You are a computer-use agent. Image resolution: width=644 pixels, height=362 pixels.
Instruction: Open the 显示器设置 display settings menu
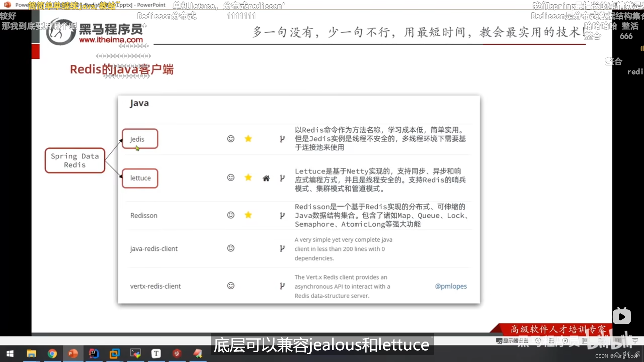[x=513, y=341]
